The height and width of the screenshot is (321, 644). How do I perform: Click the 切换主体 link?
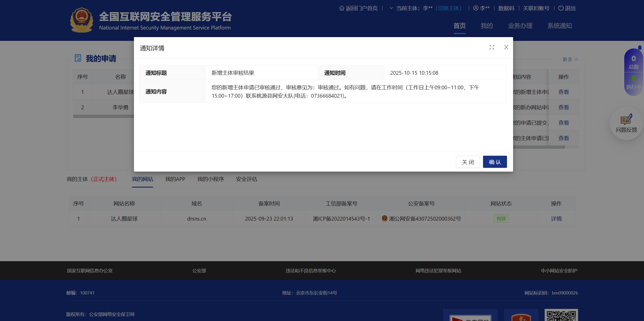(x=448, y=8)
